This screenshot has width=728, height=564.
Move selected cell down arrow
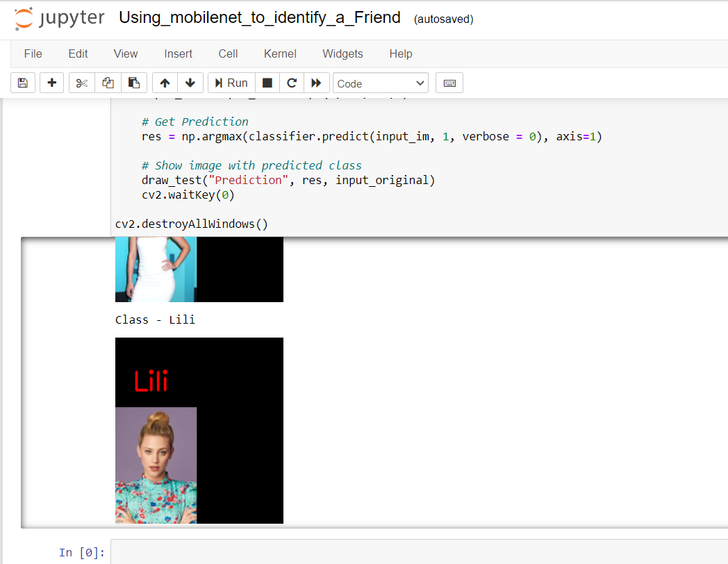coord(190,83)
